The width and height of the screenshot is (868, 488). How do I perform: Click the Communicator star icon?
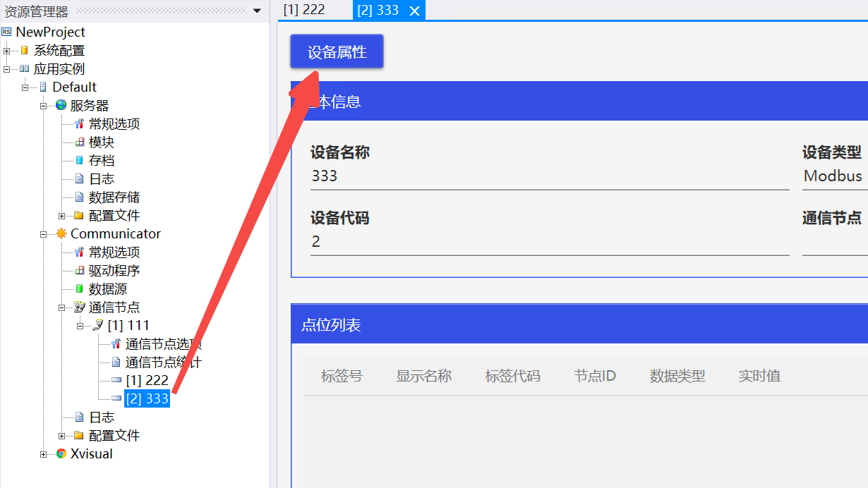(x=61, y=233)
